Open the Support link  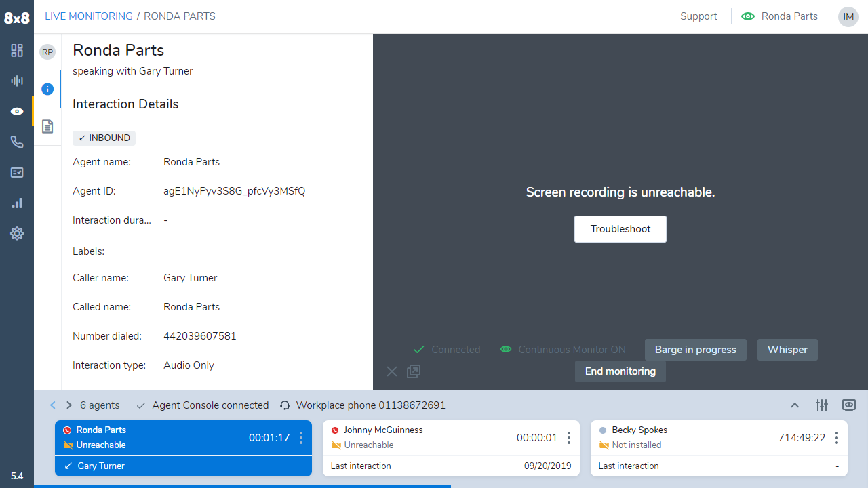pyautogui.click(x=698, y=16)
